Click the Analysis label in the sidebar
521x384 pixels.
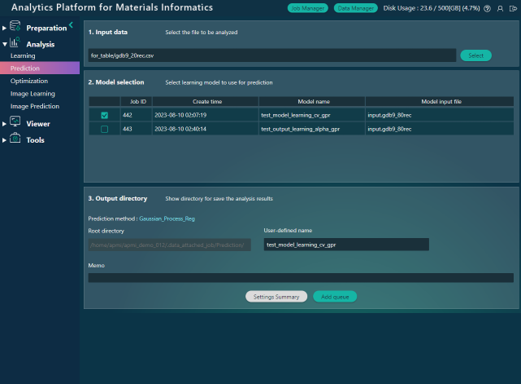point(40,44)
